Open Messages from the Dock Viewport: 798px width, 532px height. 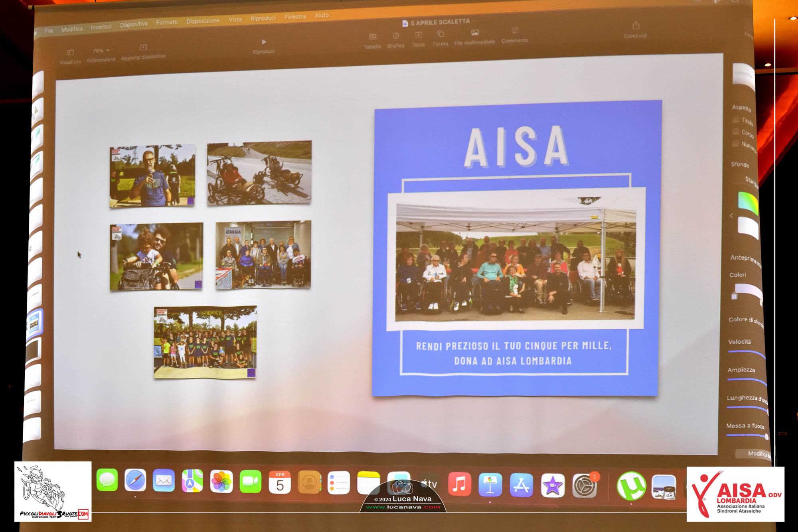click(107, 480)
